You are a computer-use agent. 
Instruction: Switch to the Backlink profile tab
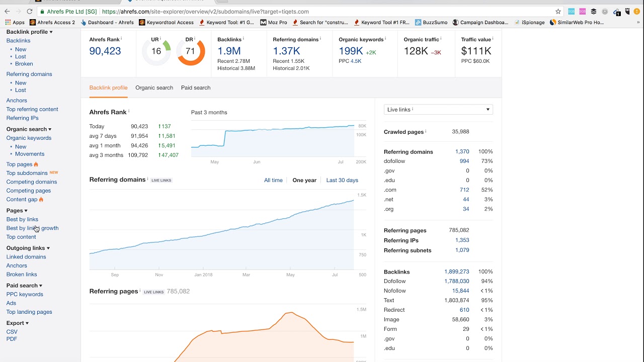tap(108, 87)
